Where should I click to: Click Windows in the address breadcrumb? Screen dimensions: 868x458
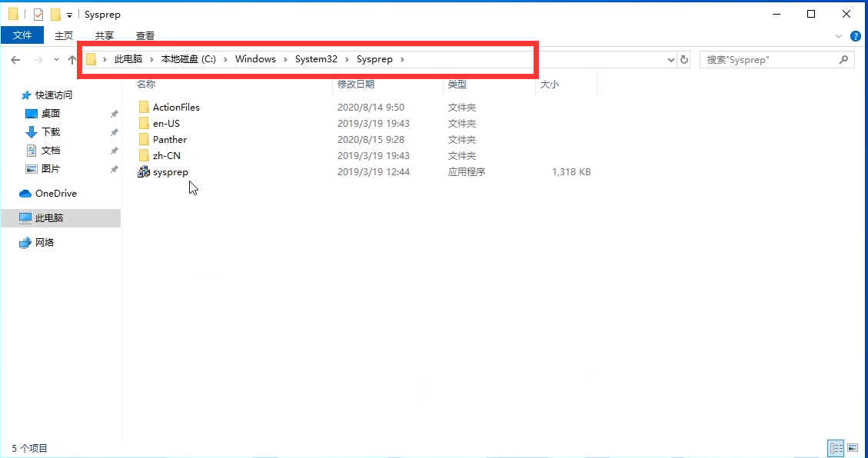pyautogui.click(x=255, y=59)
